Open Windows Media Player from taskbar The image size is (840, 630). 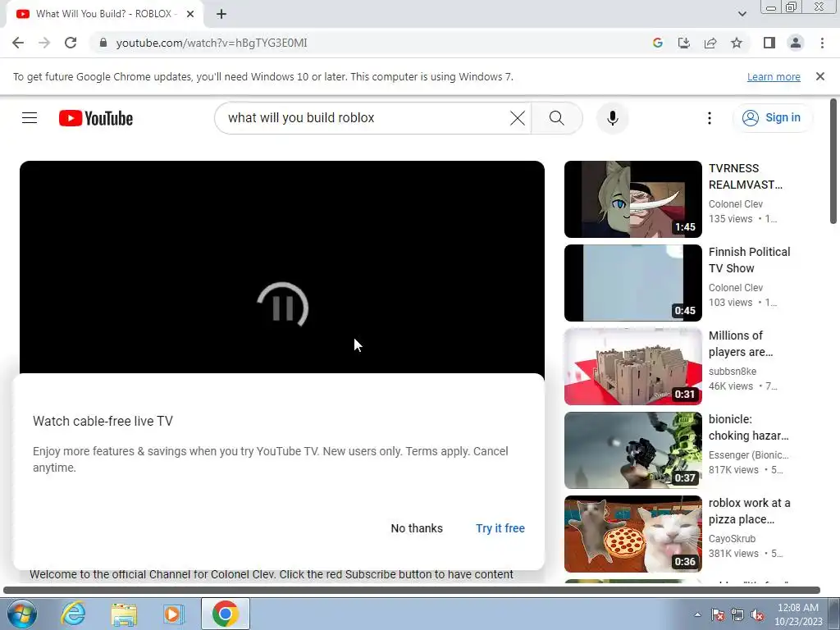point(174,614)
